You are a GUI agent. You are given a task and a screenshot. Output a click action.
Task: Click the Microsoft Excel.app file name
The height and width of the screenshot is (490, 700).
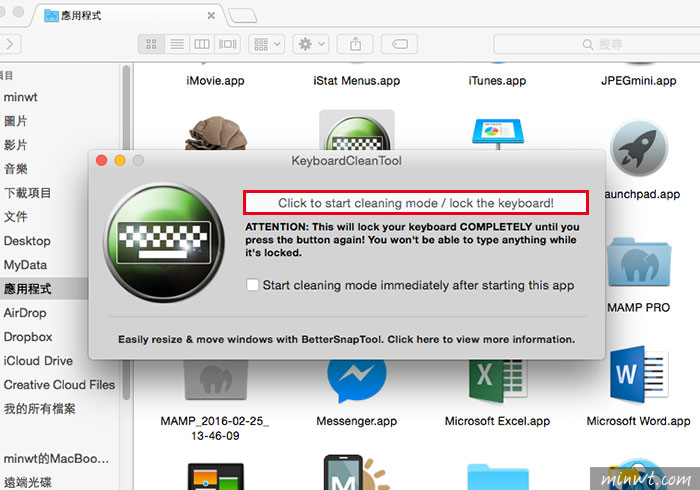(497, 421)
